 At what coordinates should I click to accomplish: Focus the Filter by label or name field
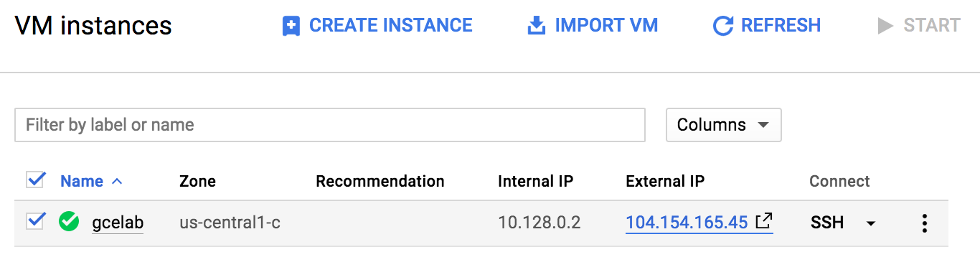(x=330, y=125)
